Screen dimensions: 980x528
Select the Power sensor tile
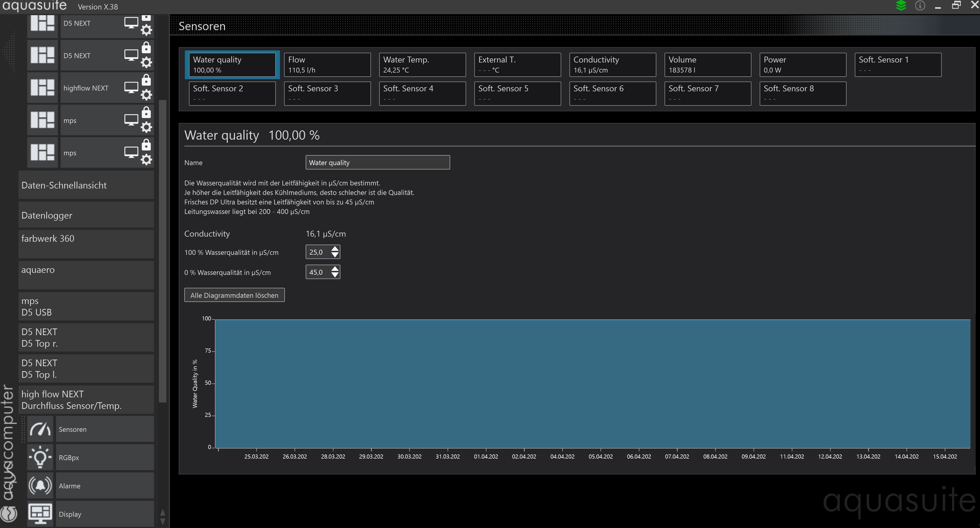pyautogui.click(x=803, y=65)
